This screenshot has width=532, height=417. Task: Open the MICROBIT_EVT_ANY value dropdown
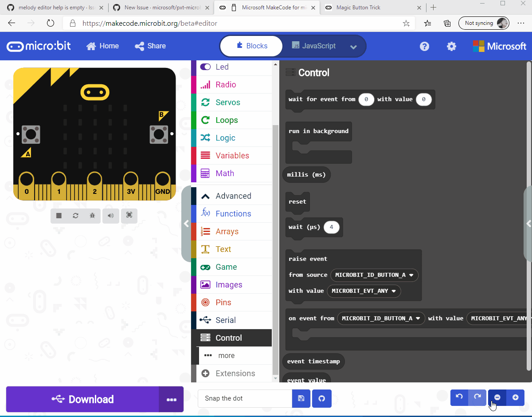[364, 291]
